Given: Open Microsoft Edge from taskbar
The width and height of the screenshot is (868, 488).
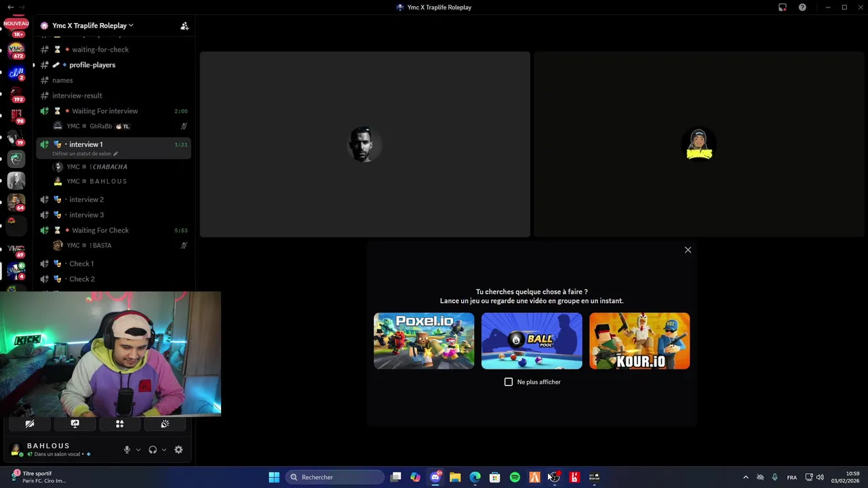Looking at the screenshot, I should pos(475,477).
